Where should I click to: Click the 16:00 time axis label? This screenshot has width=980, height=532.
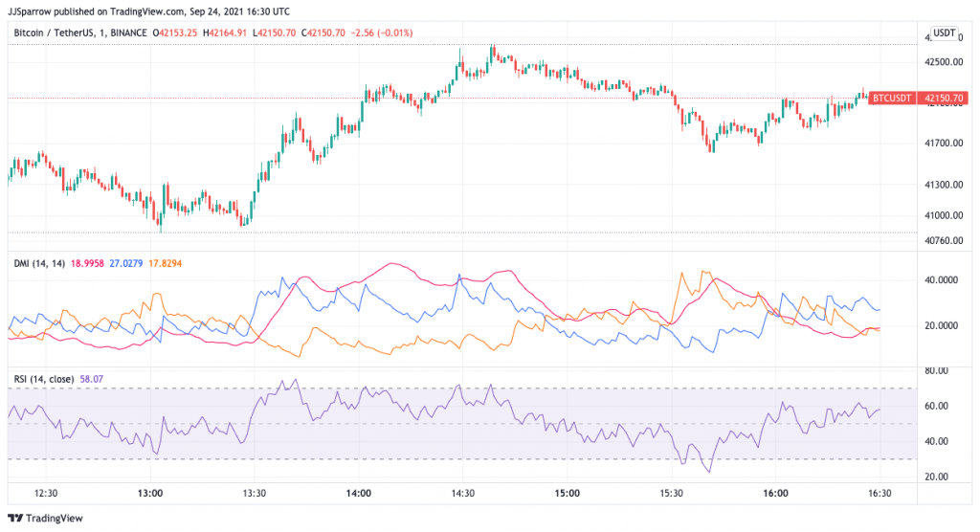(775, 493)
